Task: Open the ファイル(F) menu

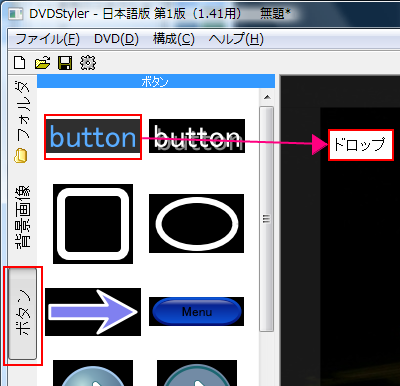Action: [x=47, y=39]
